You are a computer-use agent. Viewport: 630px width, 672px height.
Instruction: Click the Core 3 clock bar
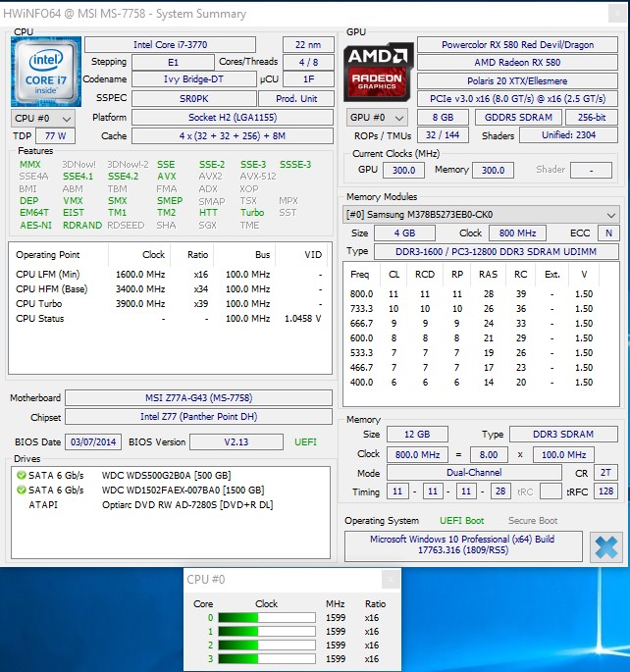[267, 658]
